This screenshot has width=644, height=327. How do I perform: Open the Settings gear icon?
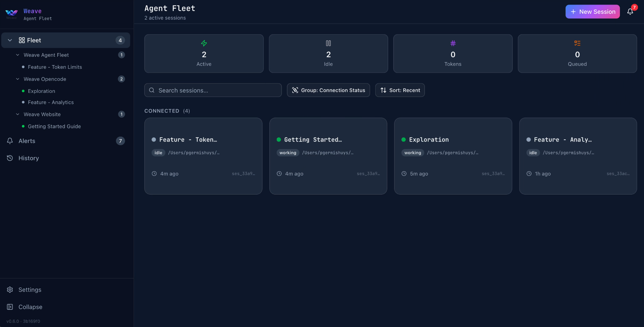pyautogui.click(x=10, y=290)
